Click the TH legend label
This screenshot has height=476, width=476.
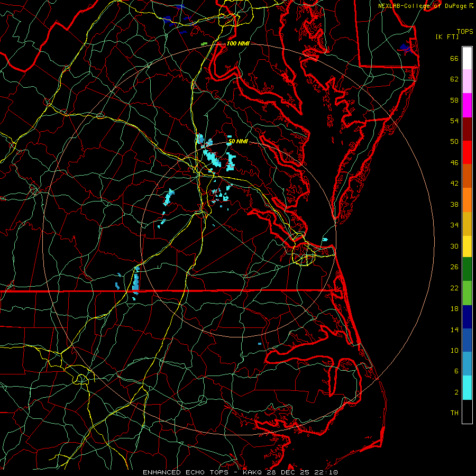454,413
